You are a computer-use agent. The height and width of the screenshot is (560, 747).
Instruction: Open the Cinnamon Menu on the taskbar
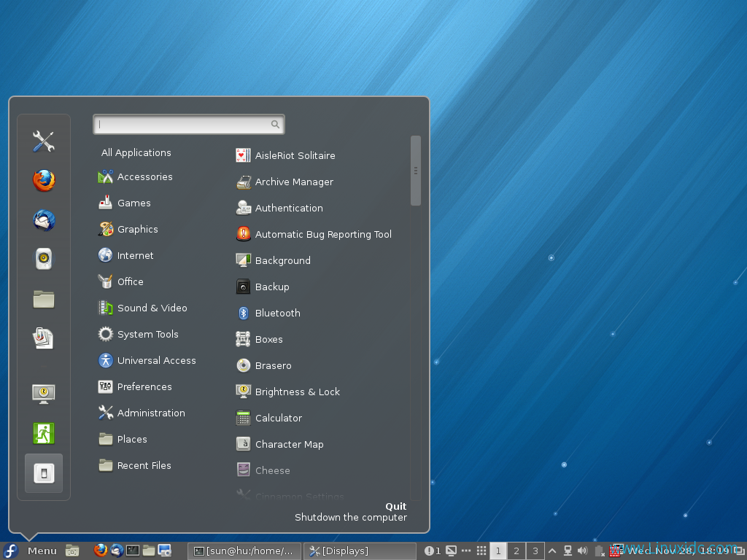[x=32, y=551]
